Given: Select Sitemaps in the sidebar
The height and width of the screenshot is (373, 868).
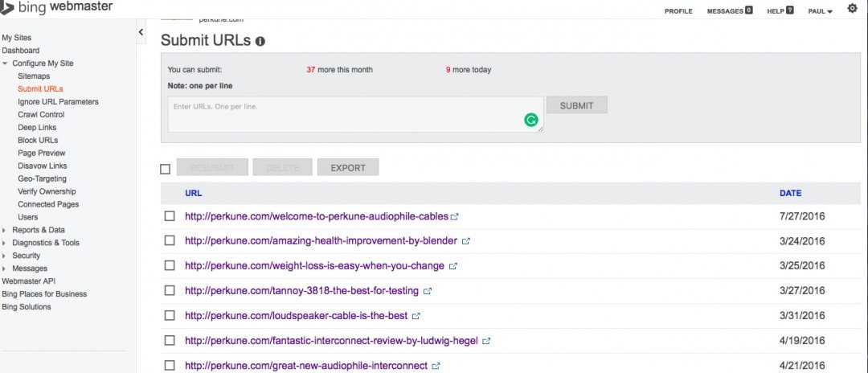Looking at the screenshot, I should [34, 76].
